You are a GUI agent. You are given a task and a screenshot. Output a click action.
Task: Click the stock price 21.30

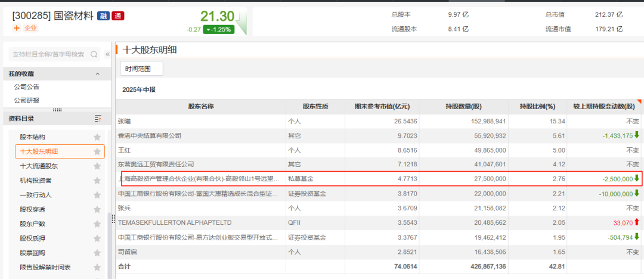click(x=217, y=17)
